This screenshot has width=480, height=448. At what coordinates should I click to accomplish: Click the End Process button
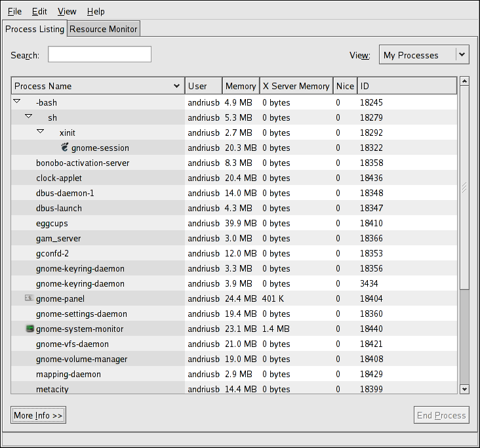[441, 415]
